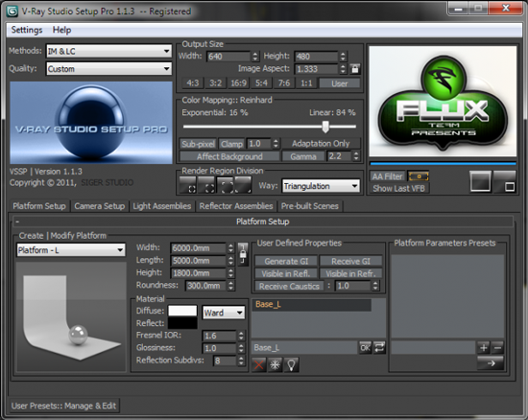Open the black Reflect color swatch
The height and width of the screenshot is (420, 528).
click(182, 323)
